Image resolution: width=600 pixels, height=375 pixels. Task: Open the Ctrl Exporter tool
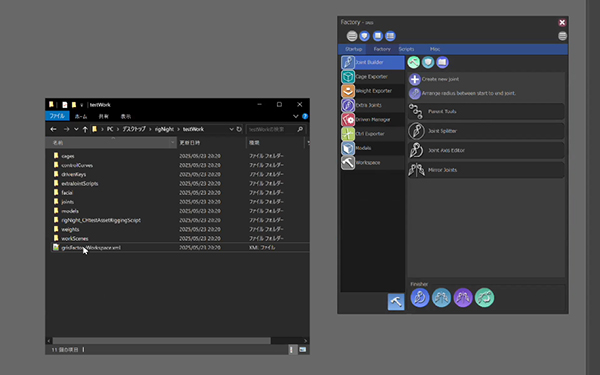click(x=372, y=134)
